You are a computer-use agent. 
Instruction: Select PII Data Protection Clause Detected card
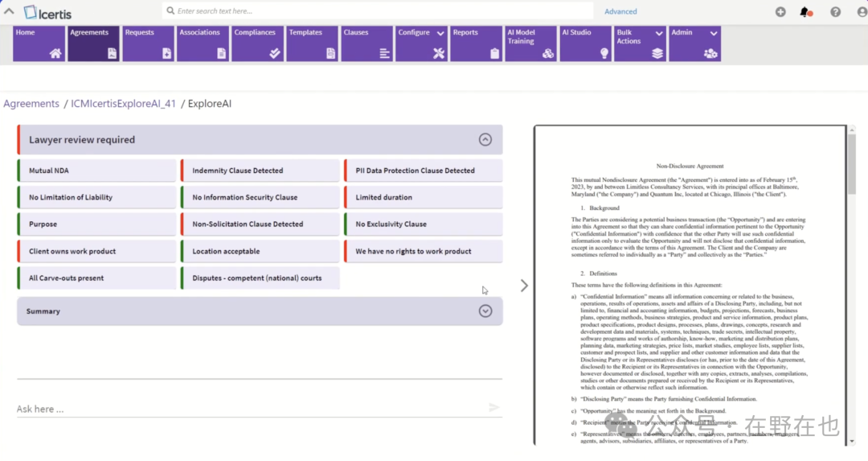point(424,171)
